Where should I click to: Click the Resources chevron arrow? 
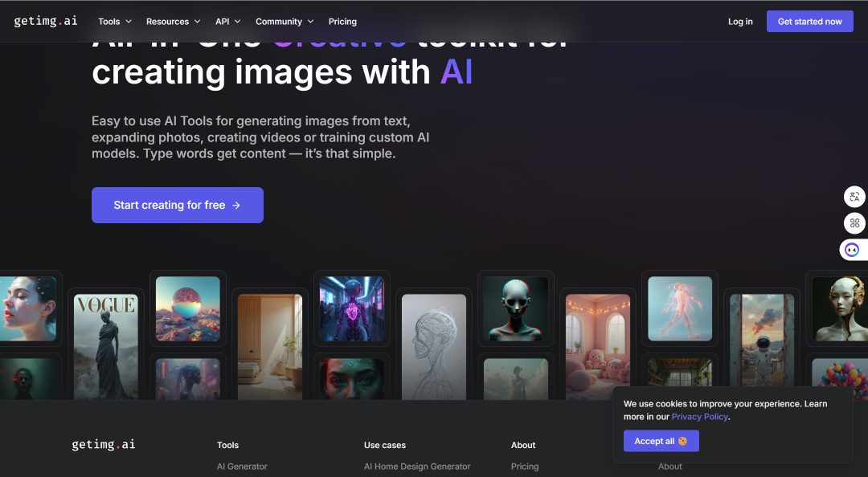pos(197,22)
